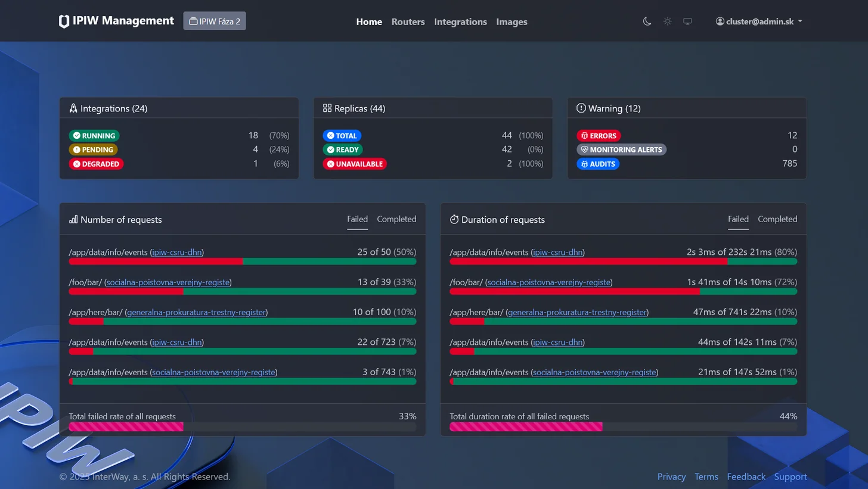Click the progress bar under 1s 41ms of 14s 10ms

coord(624,291)
